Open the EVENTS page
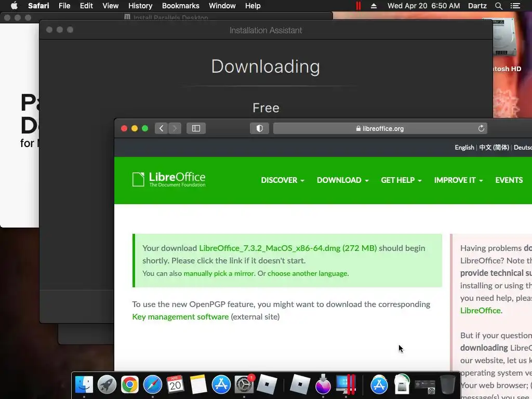Image resolution: width=532 pixels, height=399 pixels. pos(509,180)
